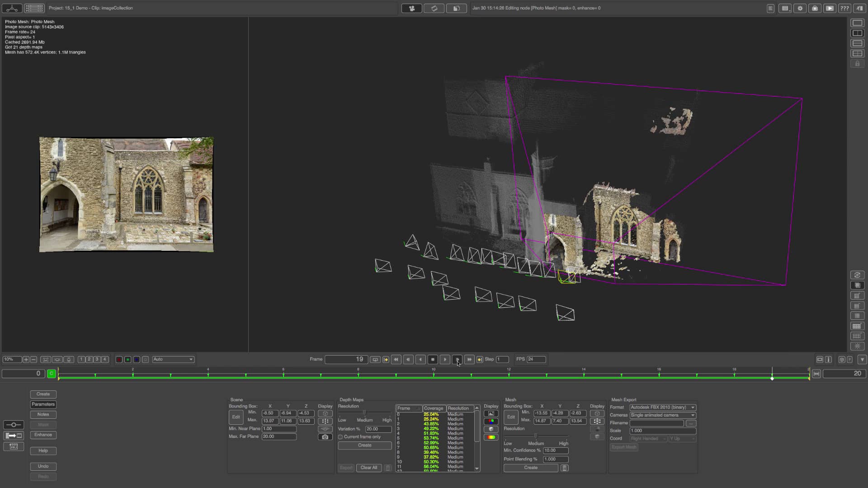Screen dimensions: 868x488
Task: Click the quad viewport layout icon at top right
Action: (857, 53)
